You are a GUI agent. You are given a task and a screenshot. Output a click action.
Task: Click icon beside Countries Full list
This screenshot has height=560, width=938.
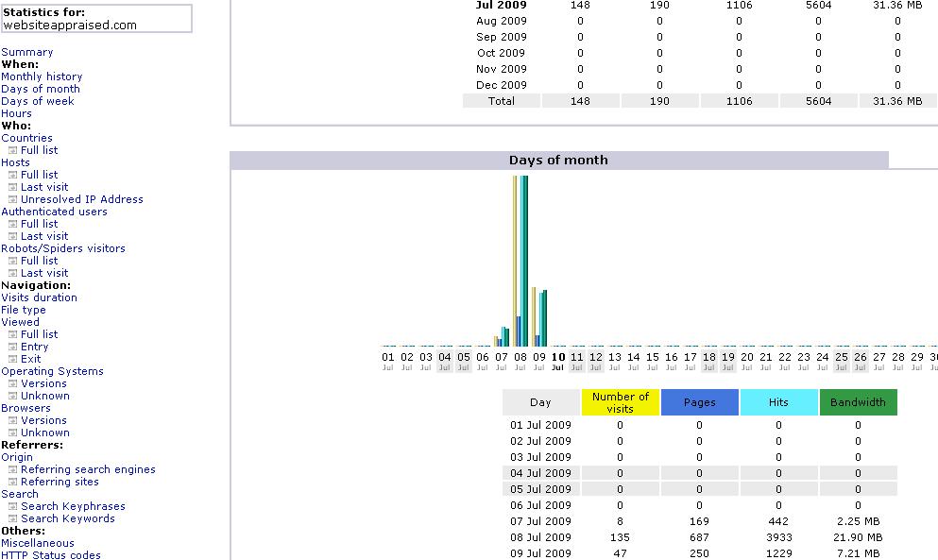[x=12, y=150]
